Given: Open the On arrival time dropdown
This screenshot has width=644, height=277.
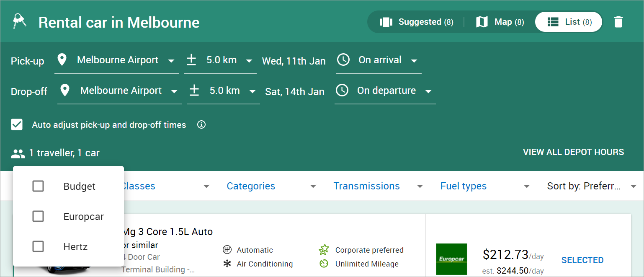Looking at the screenshot, I should 379,60.
